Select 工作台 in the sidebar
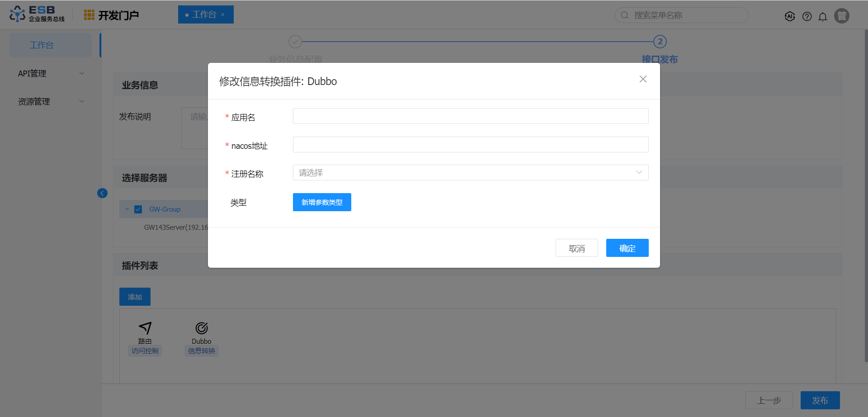Viewport: 868px width, 417px height. 50,45
